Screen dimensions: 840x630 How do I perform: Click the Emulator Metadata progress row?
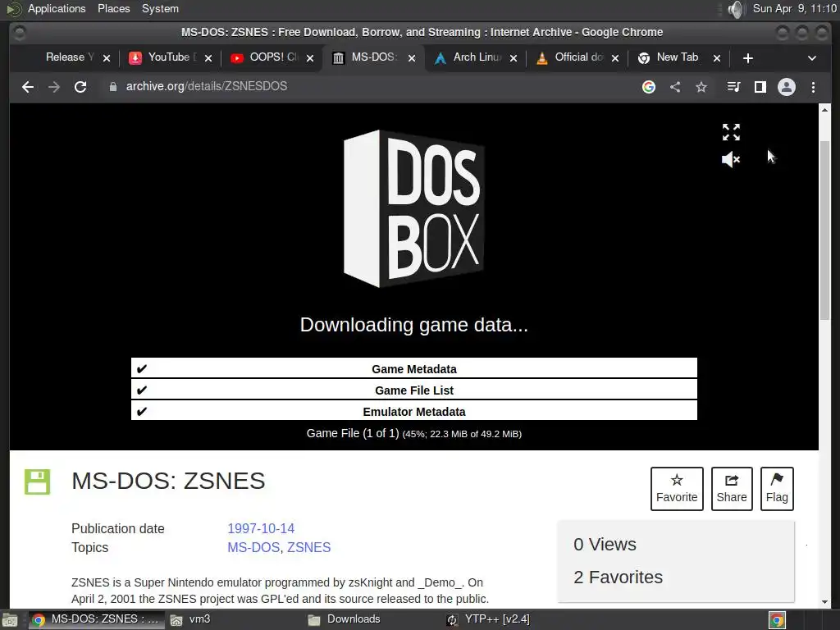414,412
